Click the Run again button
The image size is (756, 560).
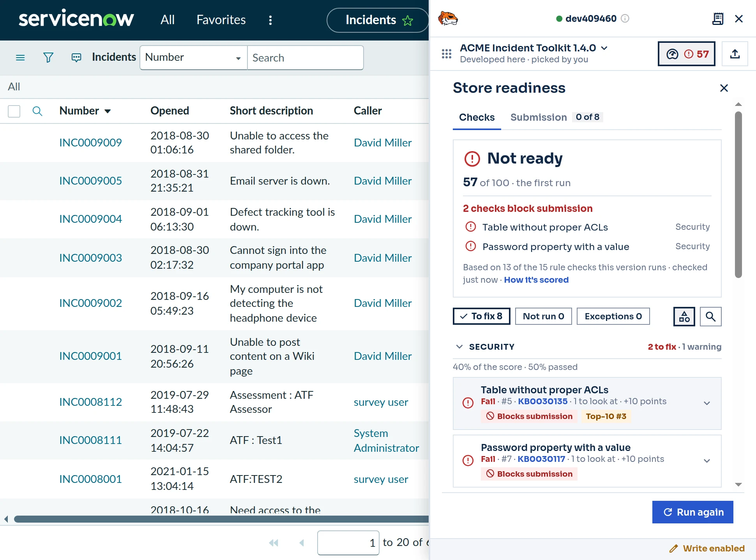pyautogui.click(x=692, y=512)
